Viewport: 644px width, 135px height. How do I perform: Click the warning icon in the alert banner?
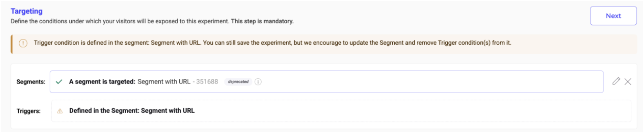coord(23,43)
